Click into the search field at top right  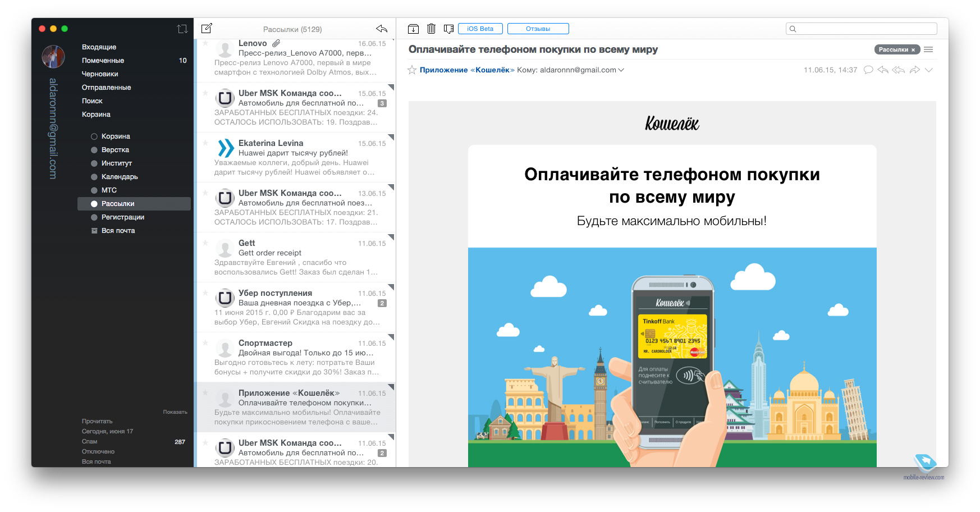click(x=862, y=29)
